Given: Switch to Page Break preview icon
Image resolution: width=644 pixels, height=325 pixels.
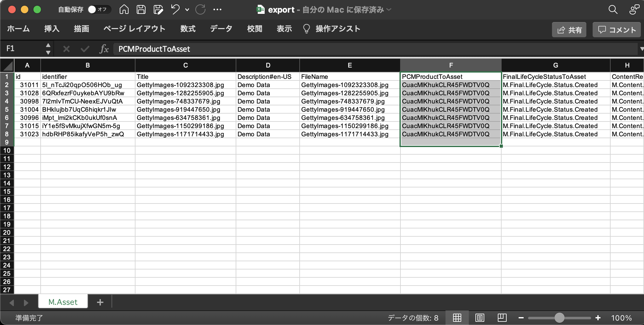Looking at the screenshot, I should [502, 317].
